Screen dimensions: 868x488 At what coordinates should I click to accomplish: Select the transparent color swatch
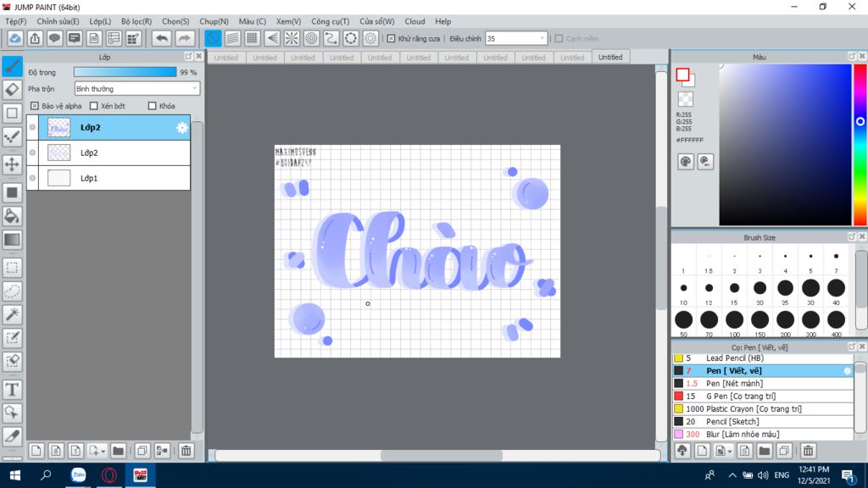coord(685,100)
